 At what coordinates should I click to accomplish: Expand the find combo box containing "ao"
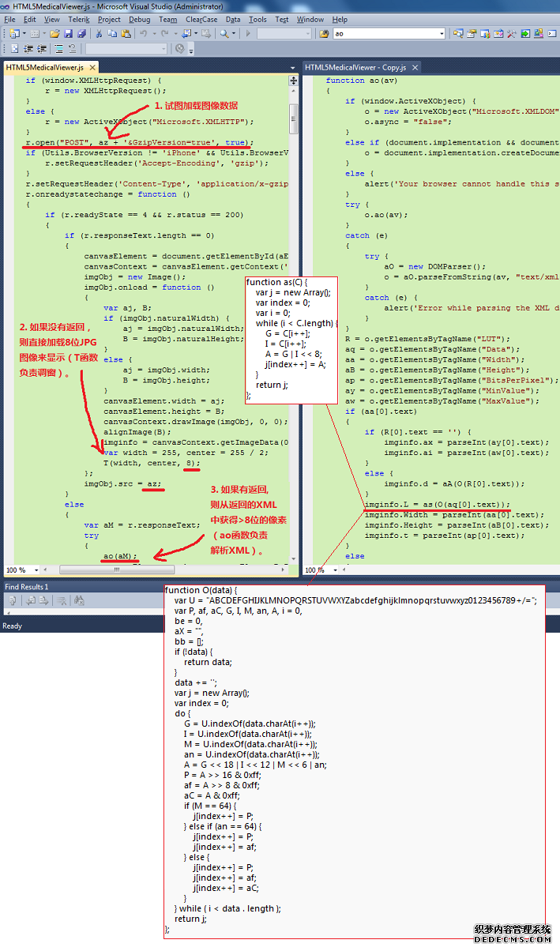[x=441, y=34]
